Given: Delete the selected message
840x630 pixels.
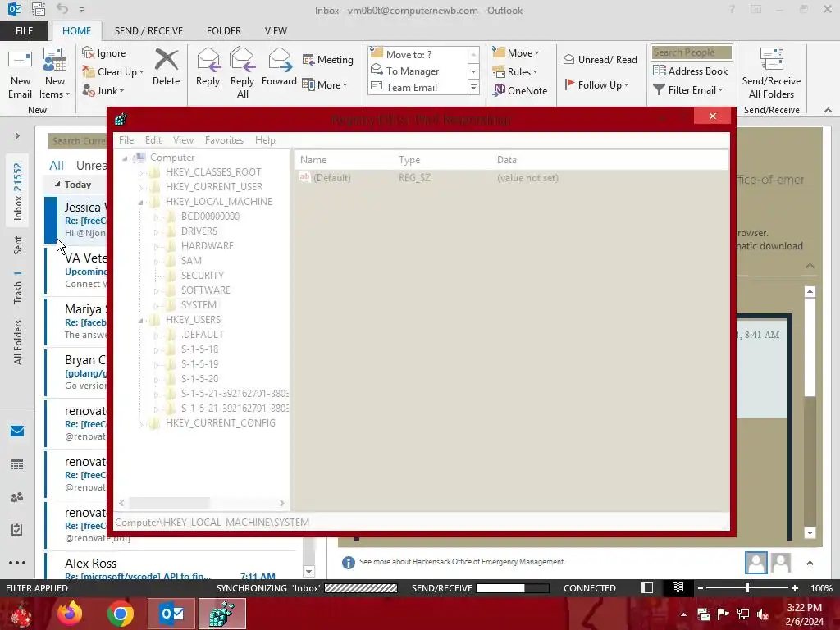Looking at the screenshot, I should [166, 67].
